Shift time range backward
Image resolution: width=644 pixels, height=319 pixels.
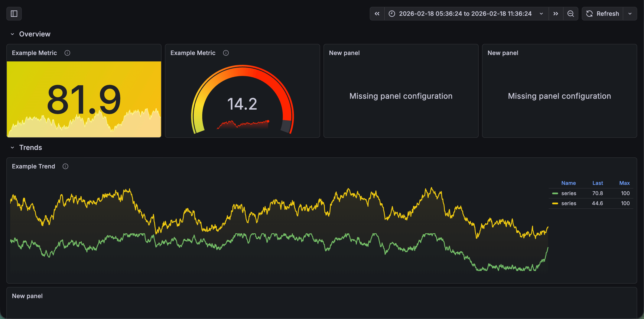tap(377, 13)
